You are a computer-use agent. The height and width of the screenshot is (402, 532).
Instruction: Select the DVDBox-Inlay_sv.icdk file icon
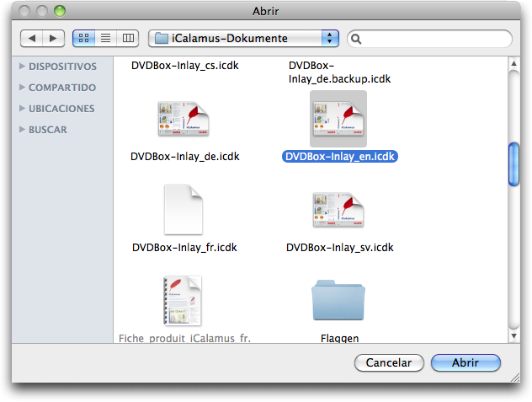[338, 210]
